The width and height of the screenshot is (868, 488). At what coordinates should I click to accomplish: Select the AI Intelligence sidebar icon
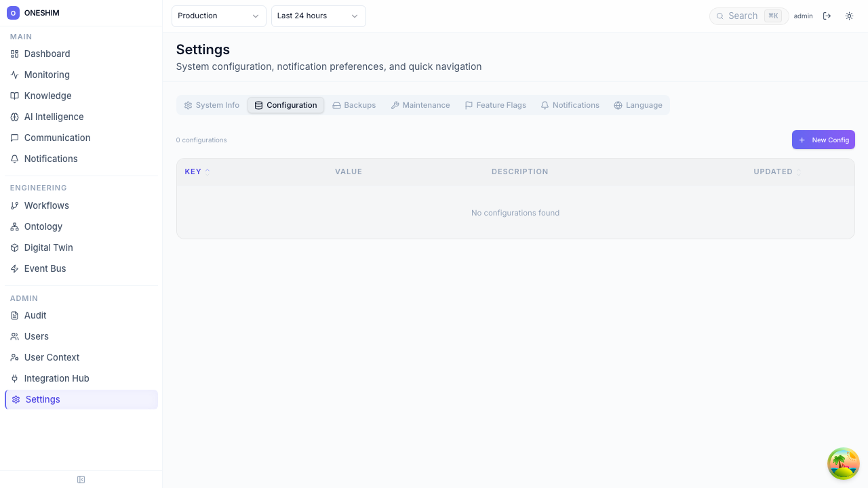(x=14, y=117)
